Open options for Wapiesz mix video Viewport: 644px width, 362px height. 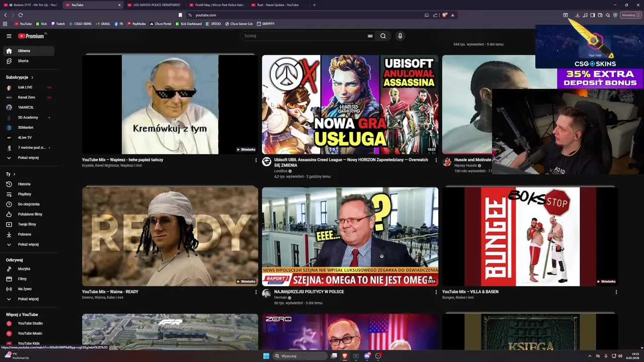tap(256, 160)
